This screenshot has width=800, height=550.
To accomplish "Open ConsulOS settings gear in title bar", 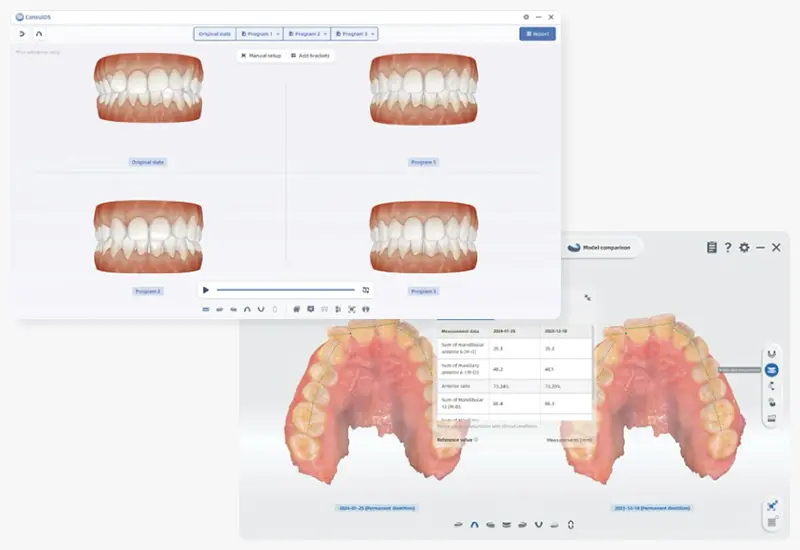I will [526, 17].
